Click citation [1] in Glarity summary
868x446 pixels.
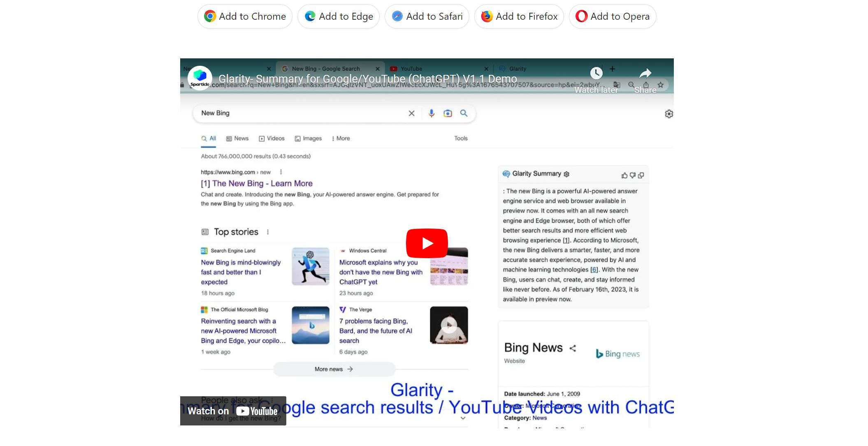click(566, 240)
